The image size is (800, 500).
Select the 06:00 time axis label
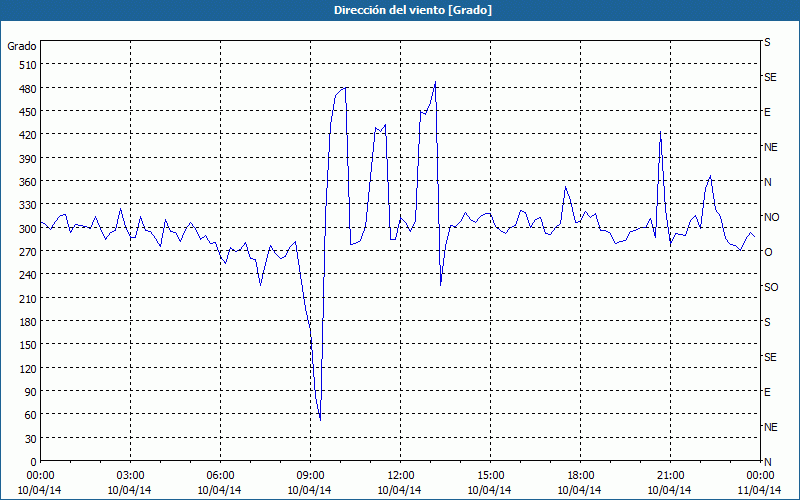click(220, 476)
